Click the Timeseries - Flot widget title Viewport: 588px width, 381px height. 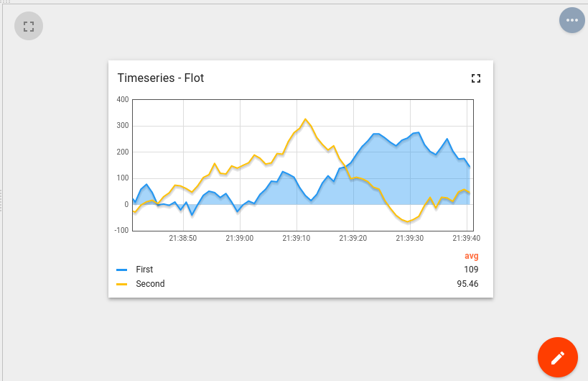point(161,78)
